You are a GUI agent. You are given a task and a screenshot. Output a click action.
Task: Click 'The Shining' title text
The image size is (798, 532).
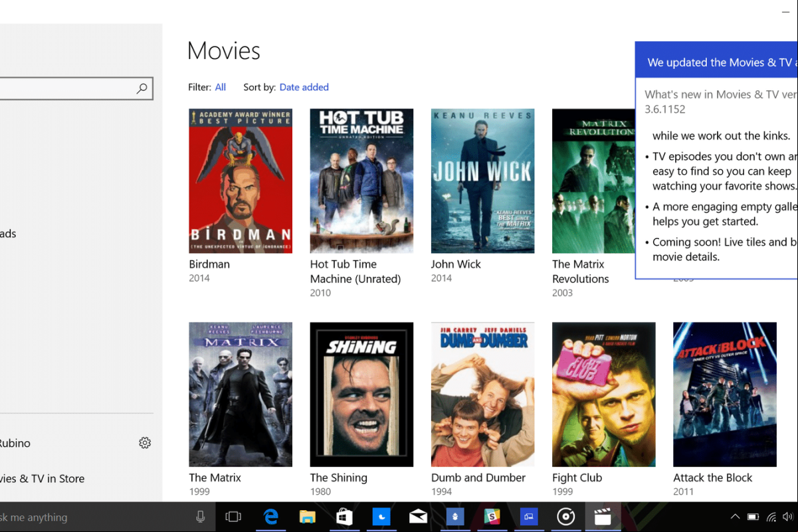click(339, 478)
